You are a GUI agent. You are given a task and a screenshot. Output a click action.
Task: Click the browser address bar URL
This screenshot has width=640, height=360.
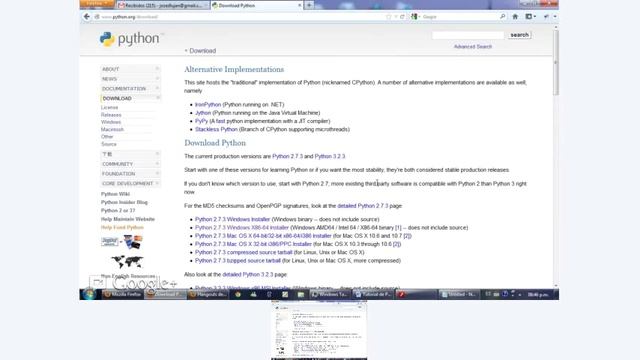coord(129,17)
